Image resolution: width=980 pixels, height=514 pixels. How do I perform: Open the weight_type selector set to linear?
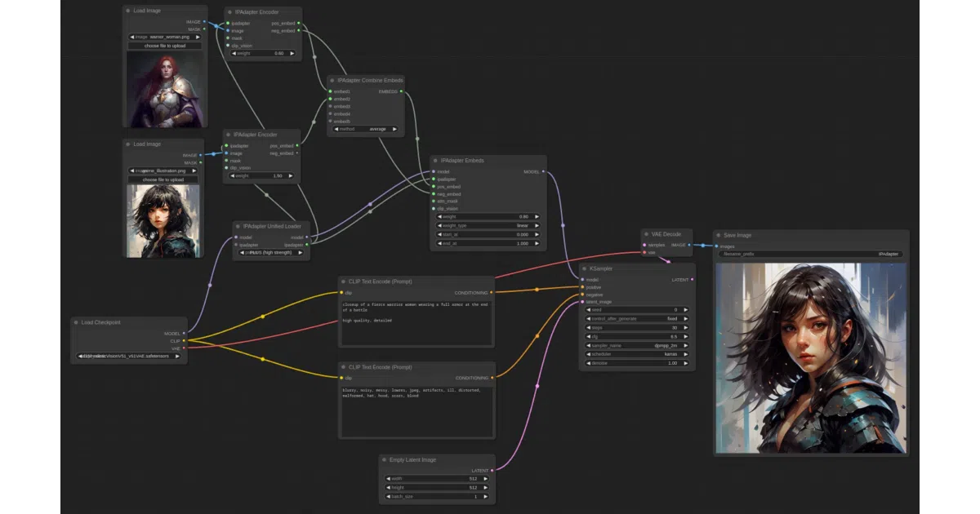[x=489, y=225]
